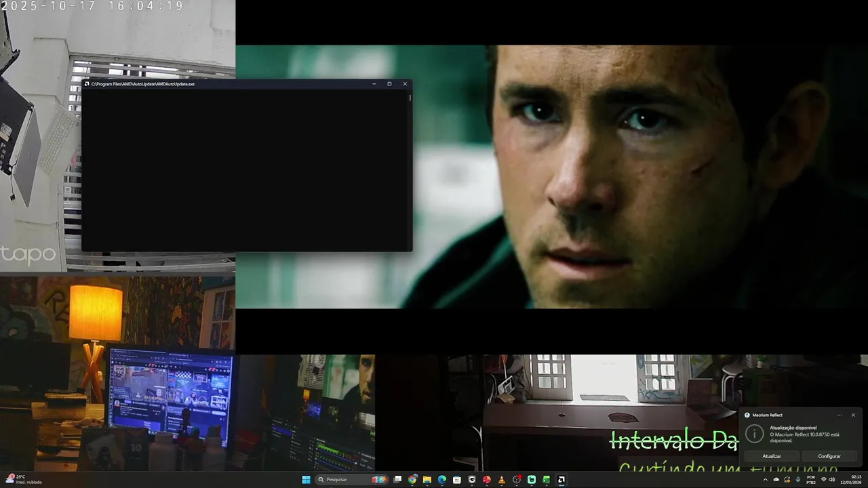This screenshot has width=868, height=488.
Task: Open File Explorer from the taskbar
Action: pyautogui.click(x=427, y=480)
